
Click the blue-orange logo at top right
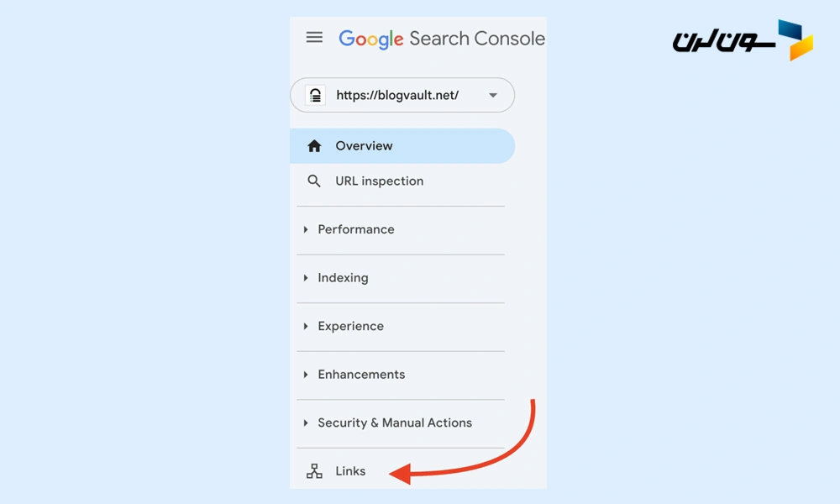(795, 40)
